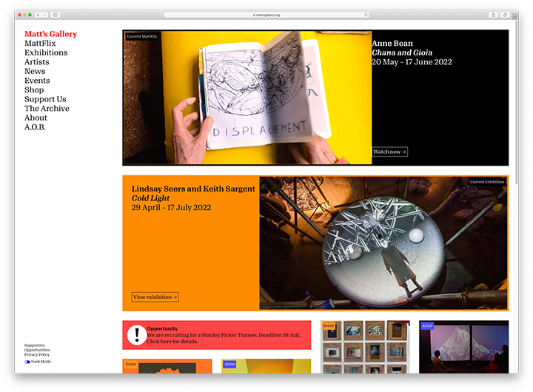
Task: Enable the Dark Mode switch
Action: [x=27, y=362]
